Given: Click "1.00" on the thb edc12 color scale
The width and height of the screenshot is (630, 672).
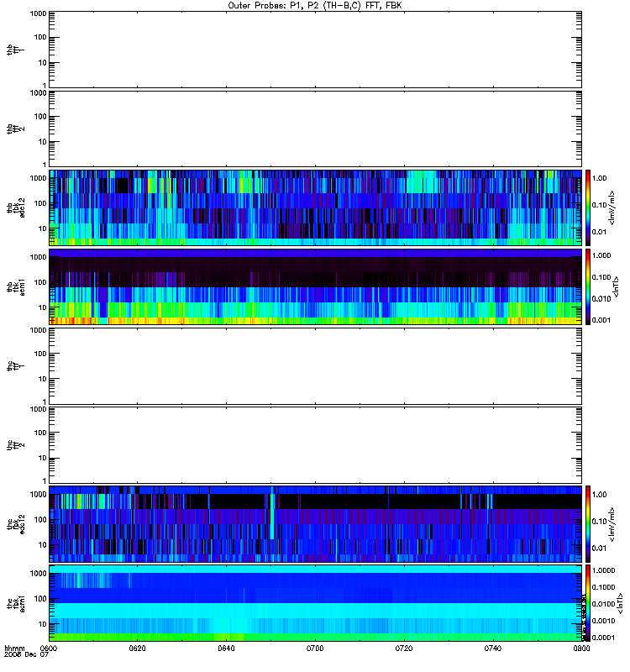Looking at the screenshot, I should point(599,178).
